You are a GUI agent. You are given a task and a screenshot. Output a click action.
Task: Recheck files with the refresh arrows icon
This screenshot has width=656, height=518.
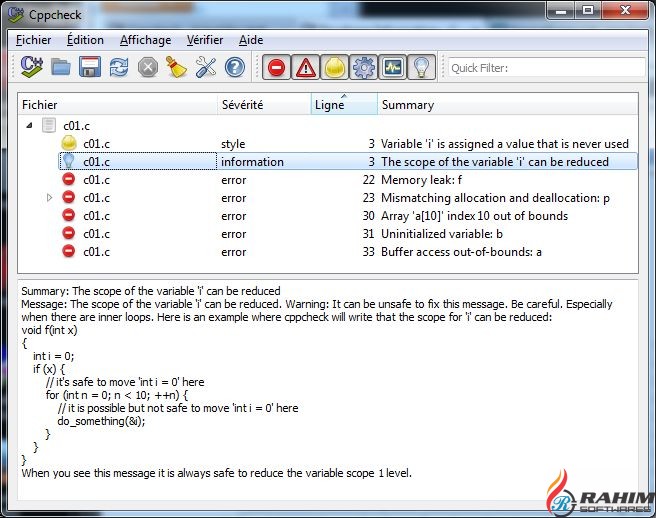coord(119,67)
